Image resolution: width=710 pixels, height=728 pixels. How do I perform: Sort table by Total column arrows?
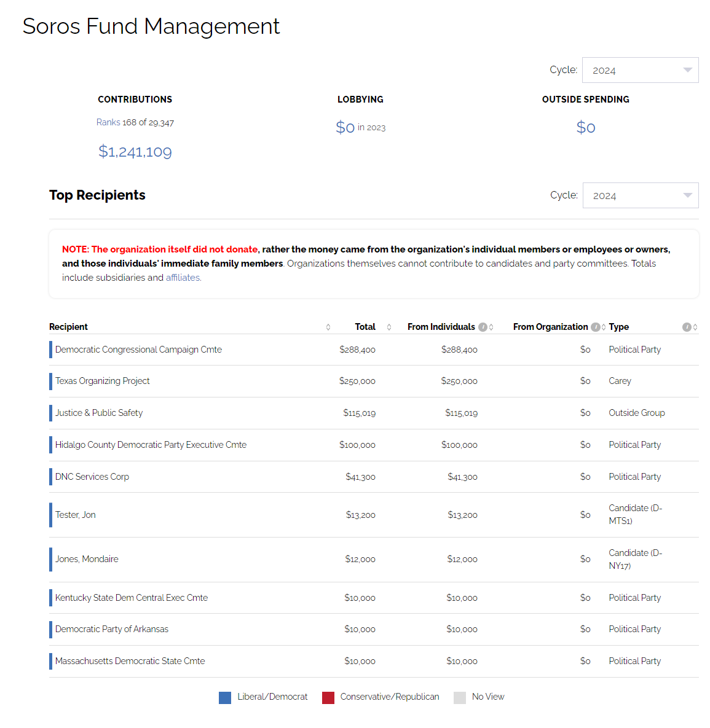click(x=389, y=327)
